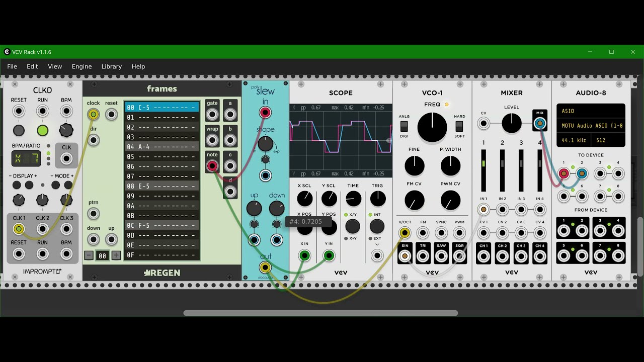Click the frames reset input jack
Viewport: 644px width, 362px height.
coord(111,115)
